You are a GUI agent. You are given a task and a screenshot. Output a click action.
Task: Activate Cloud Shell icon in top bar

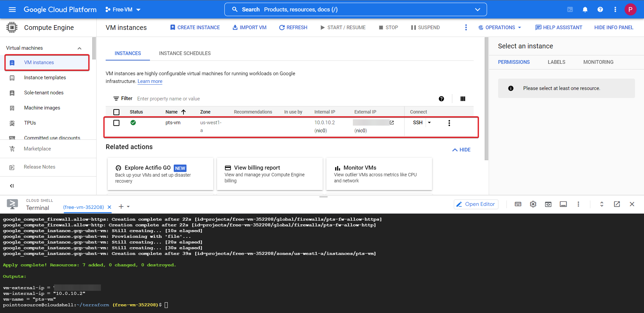(x=570, y=9)
